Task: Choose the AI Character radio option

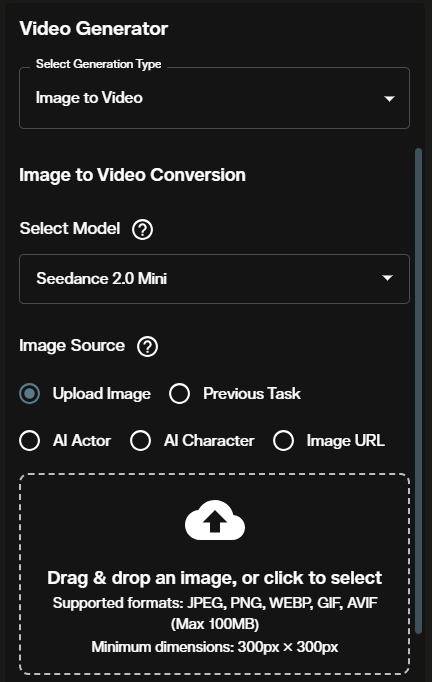Action: [141, 441]
